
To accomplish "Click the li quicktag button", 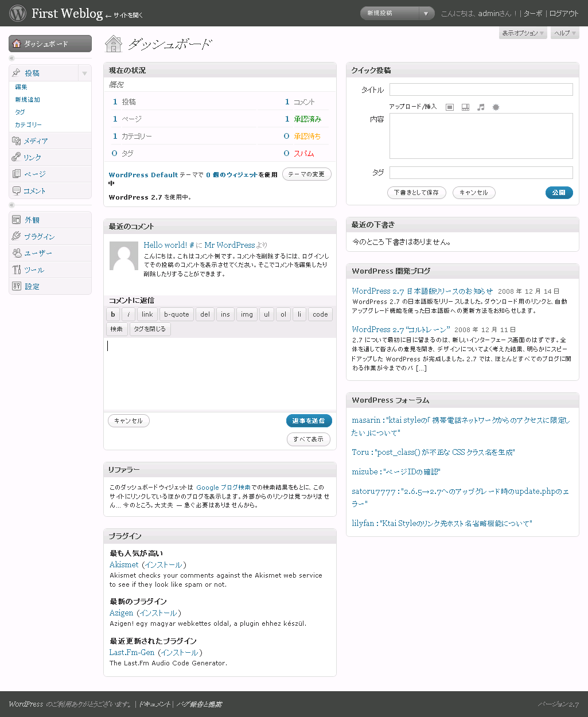I will 299,314.
